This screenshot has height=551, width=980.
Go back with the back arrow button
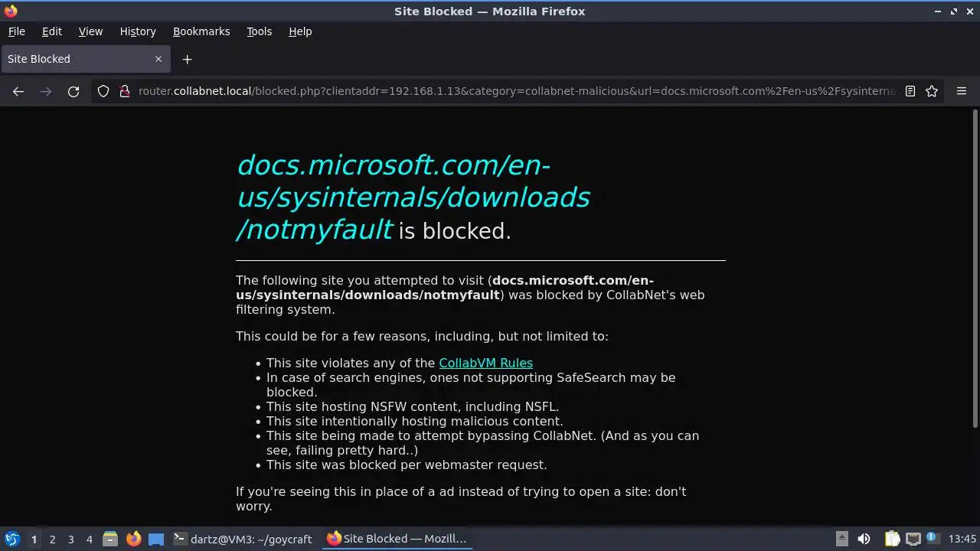point(18,91)
